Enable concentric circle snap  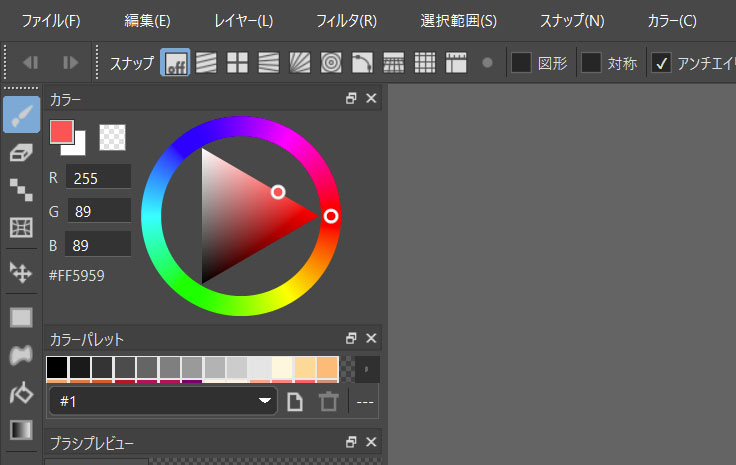[x=331, y=62]
